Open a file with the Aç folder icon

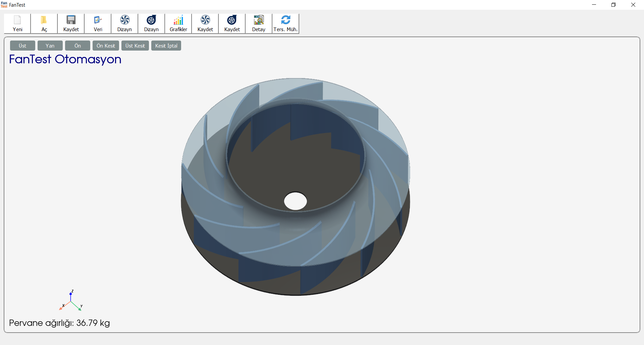click(44, 23)
